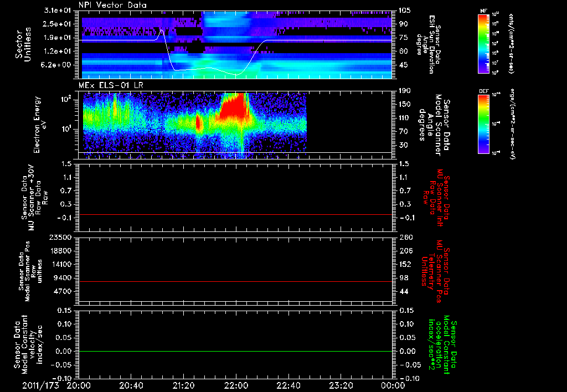Image resolution: width=567 pixels, height=392 pixels.
Task: Click the "22:40" time axis label
Action: 288,385
